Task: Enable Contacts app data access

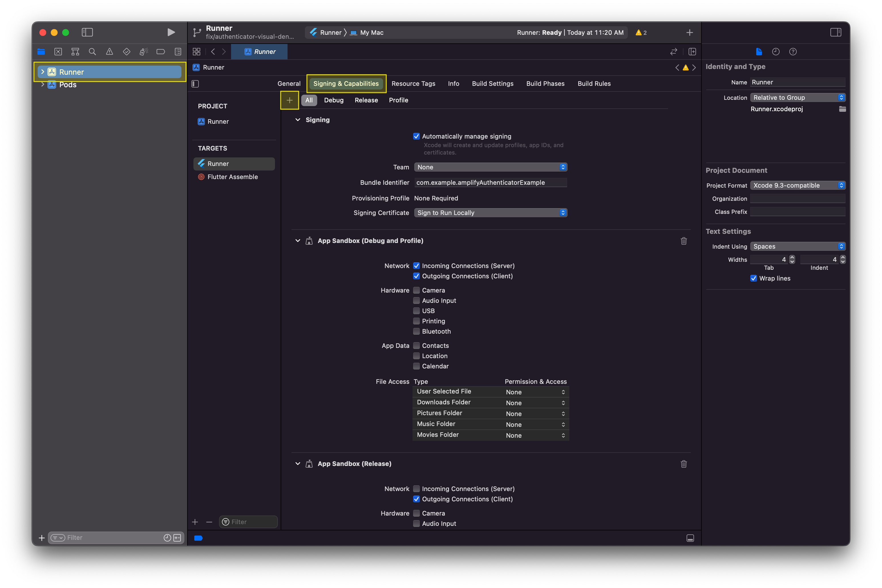Action: point(416,346)
